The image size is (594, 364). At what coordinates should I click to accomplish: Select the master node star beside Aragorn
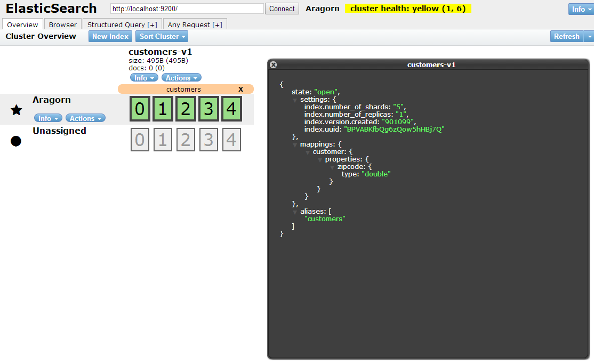(16, 110)
